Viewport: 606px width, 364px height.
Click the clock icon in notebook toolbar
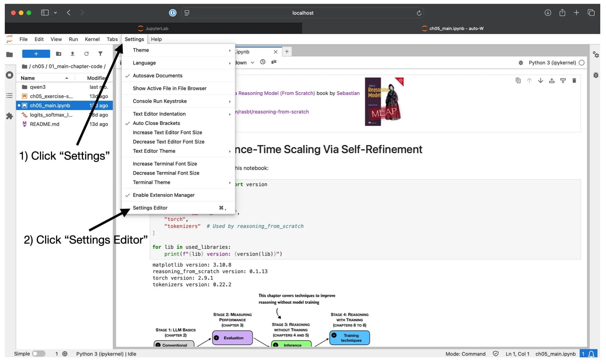tap(263, 62)
